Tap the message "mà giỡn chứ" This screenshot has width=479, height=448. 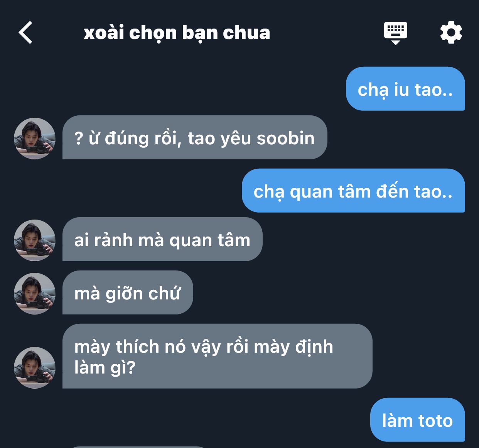coord(128,292)
